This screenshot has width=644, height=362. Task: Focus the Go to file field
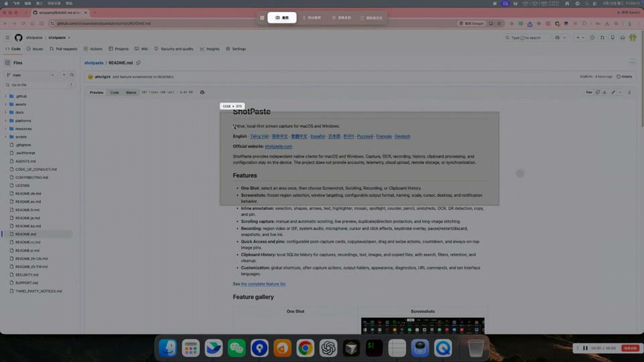pyautogui.click(x=40, y=85)
